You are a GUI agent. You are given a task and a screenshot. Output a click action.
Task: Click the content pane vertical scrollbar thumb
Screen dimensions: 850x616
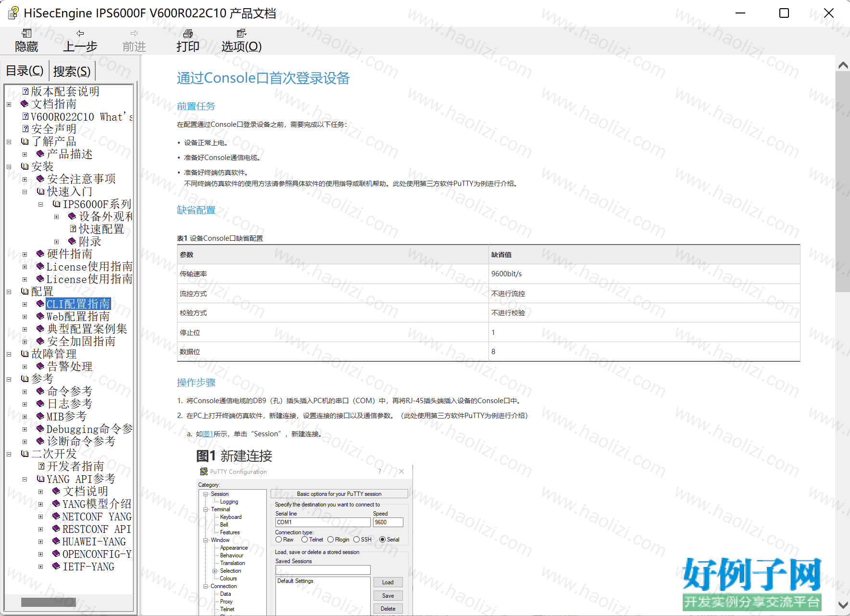(x=842, y=182)
